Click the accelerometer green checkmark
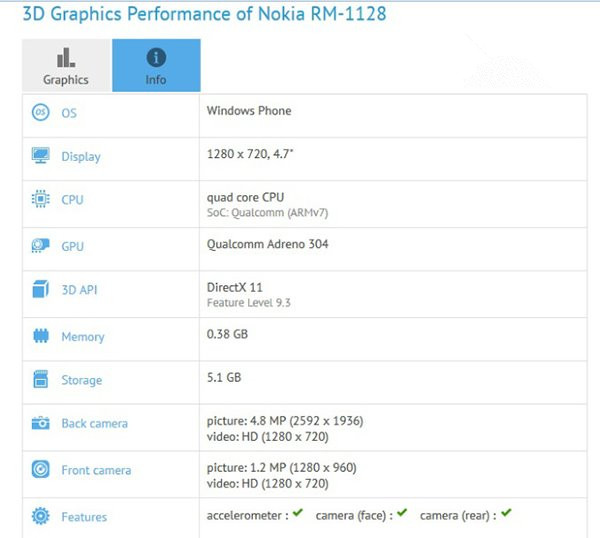The height and width of the screenshot is (538, 600). coord(296,514)
